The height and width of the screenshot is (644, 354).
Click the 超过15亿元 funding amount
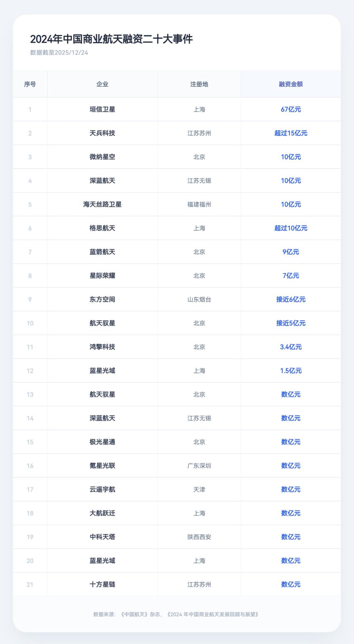pyautogui.click(x=291, y=133)
